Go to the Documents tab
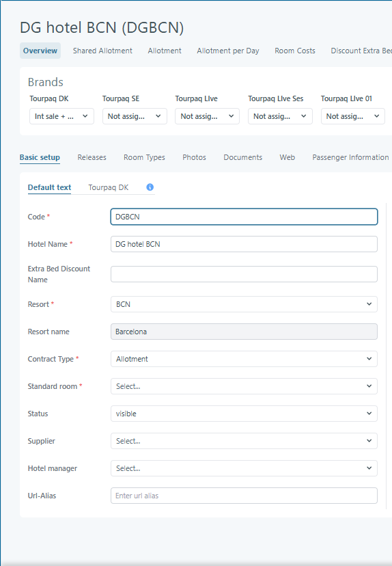 click(243, 157)
